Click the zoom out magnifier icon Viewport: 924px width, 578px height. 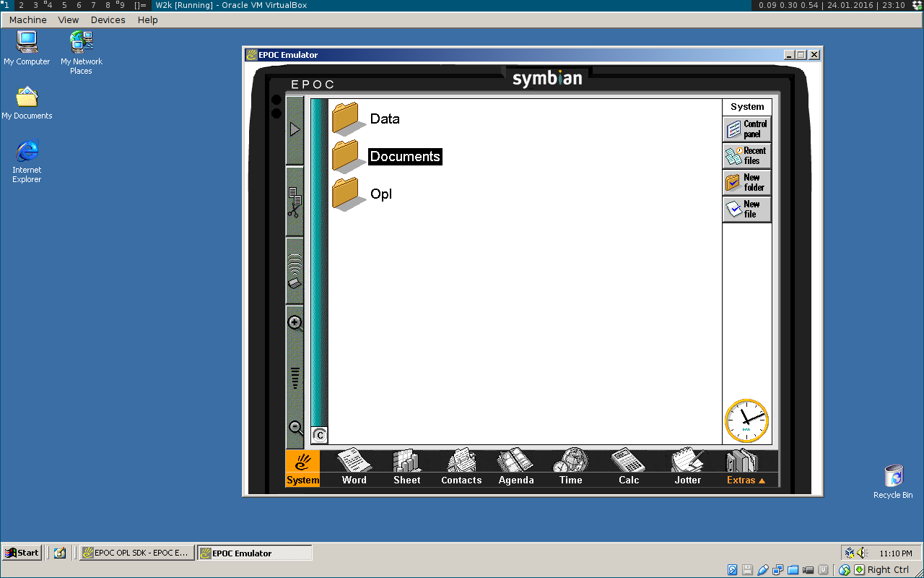click(295, 428)
